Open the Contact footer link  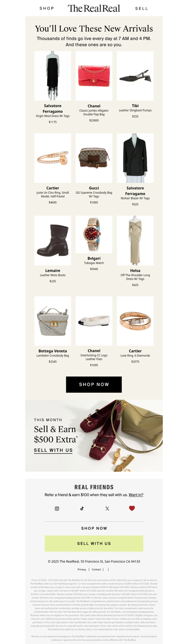click(96, 569)
